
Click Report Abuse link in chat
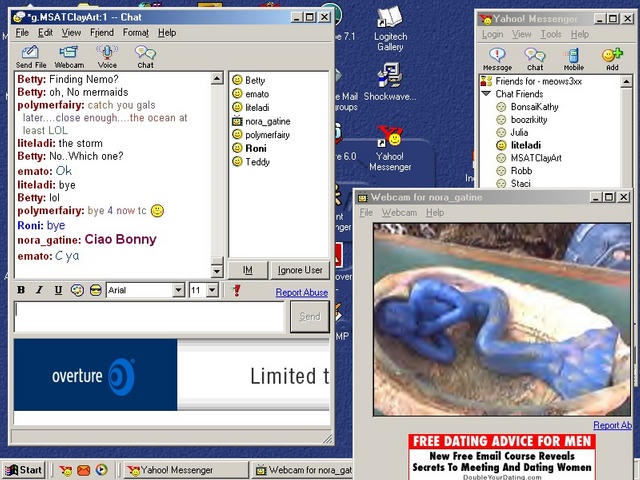tap(302, 292)
